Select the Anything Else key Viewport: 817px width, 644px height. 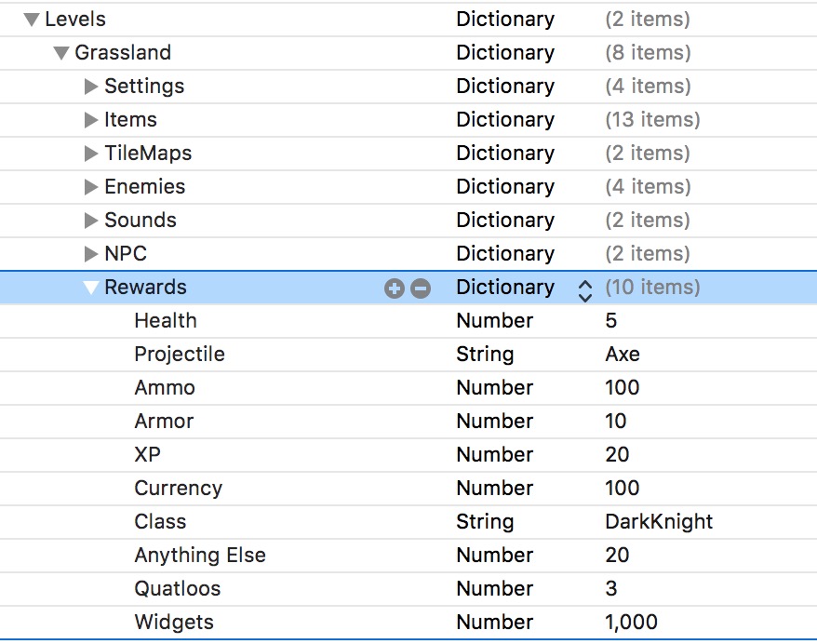click(200, 556)
